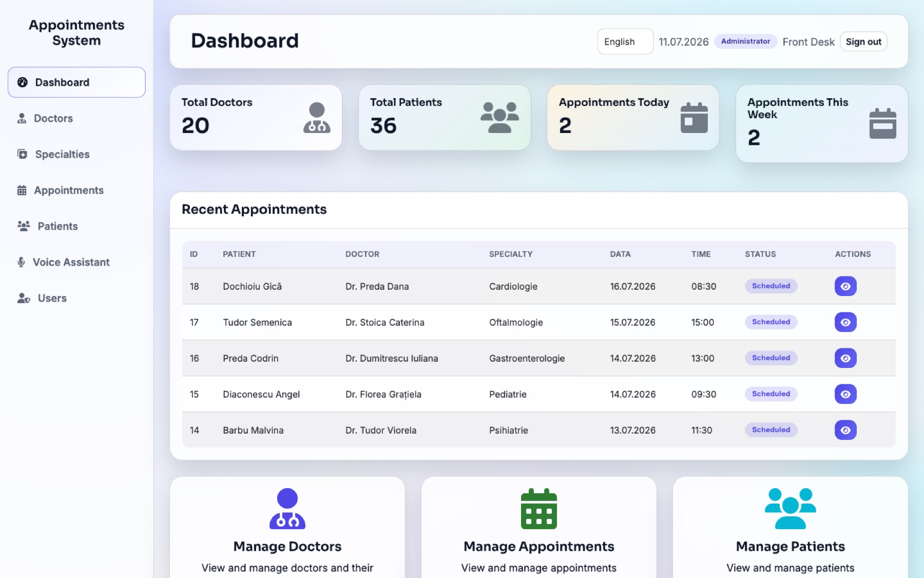Click the Front Desk user label
This screenshot has width=924, height=578.
pyautogui.click(x=808, y=42)
